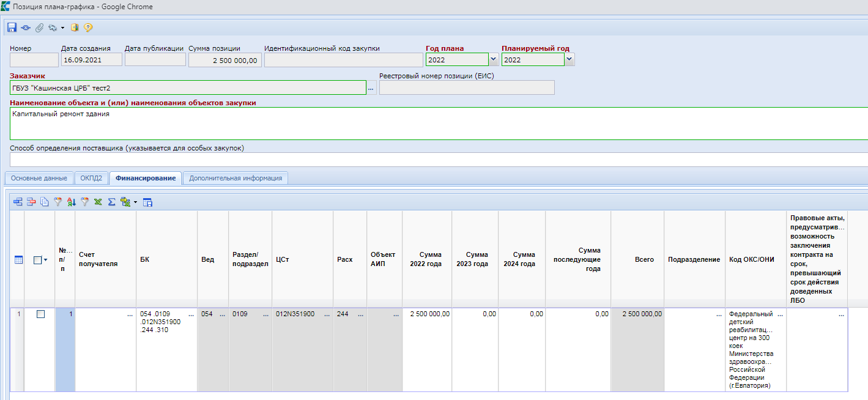Switch to the Основные данные tab
The image size is (868, 400).
(x=39, y=178)
